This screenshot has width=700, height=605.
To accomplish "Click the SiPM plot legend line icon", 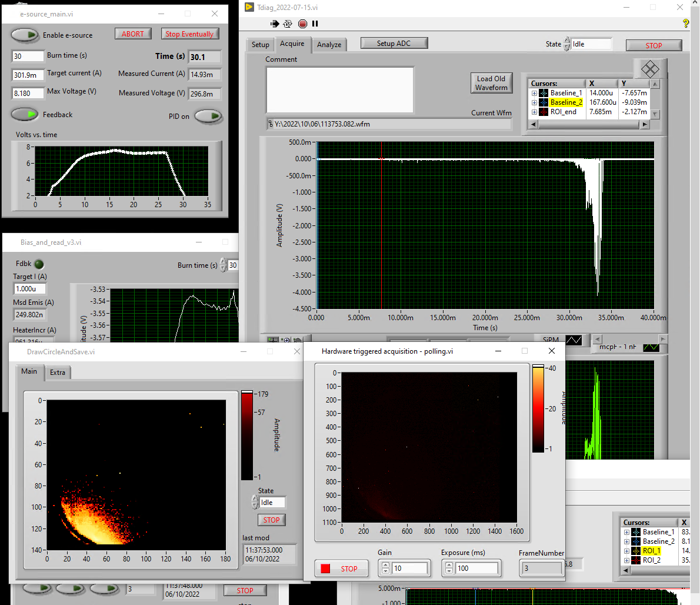I will click(574, 340).
